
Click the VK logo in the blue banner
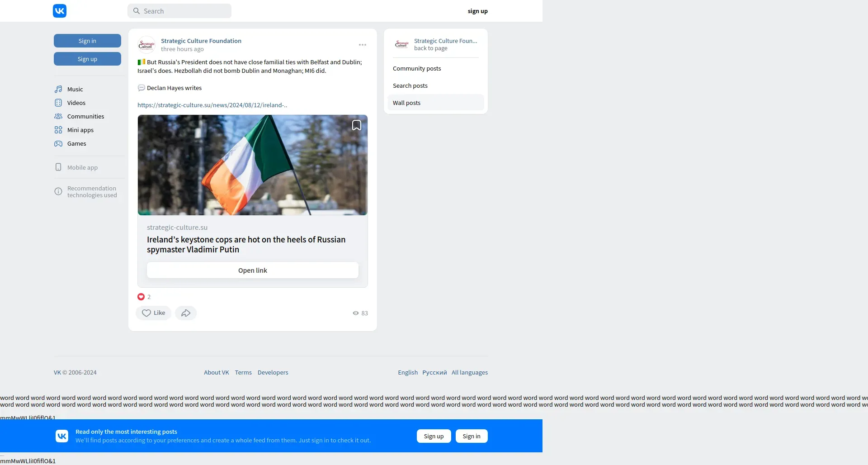(x=62, y=436)
